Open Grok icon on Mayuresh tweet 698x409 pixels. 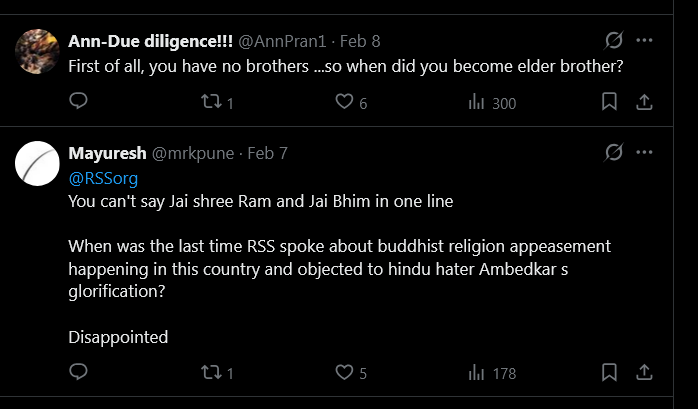[614, 153]
